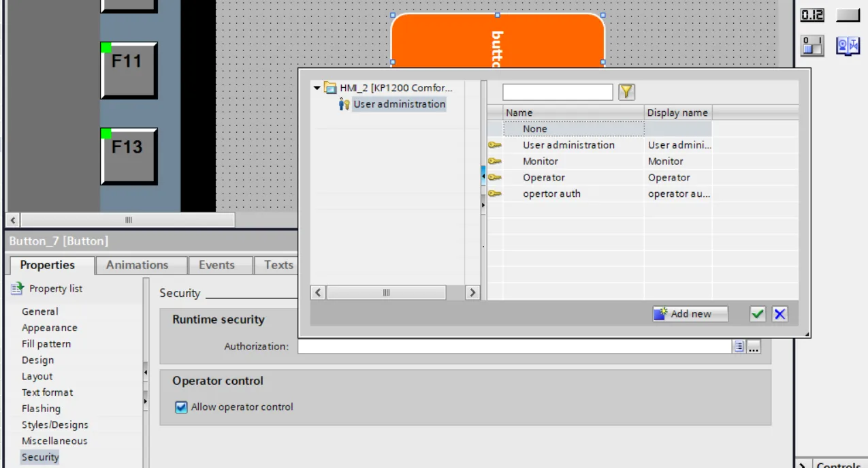Viewport: 868px width, 468px height.
Task: Select User administration authorization row
Action: pos(600,145)
